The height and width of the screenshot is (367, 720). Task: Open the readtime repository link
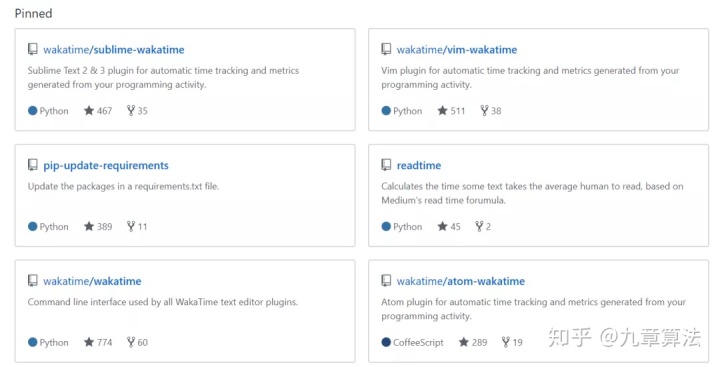tap(419, 165)
